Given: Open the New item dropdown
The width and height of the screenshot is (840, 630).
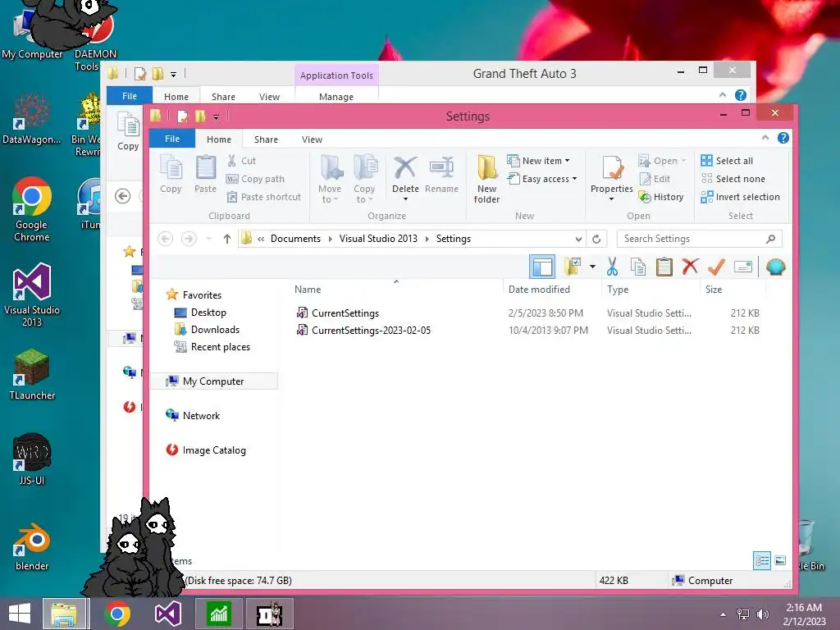Looking at the screenshot, I should [539, 161].
